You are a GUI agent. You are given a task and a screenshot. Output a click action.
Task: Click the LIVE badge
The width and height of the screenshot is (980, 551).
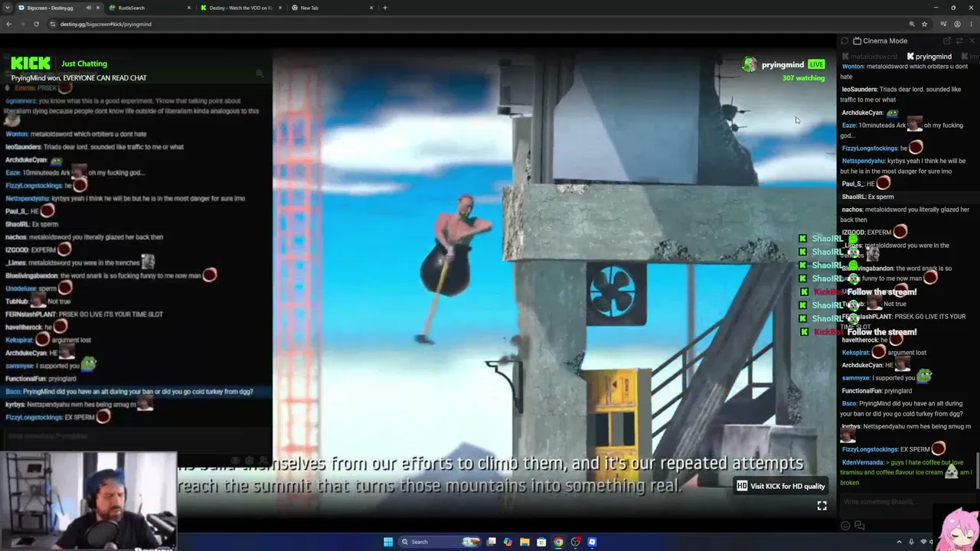(x=816, y=64)
